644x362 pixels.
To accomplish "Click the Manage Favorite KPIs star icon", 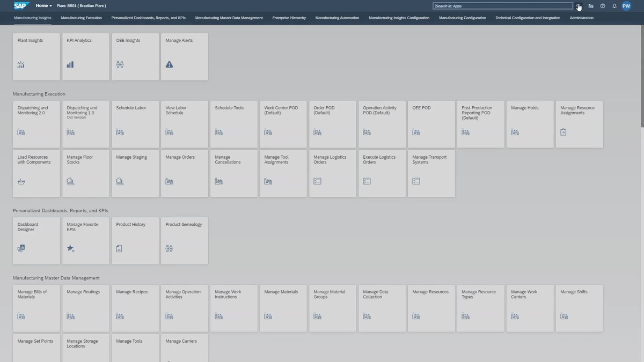I will pyautogui.click(x=70, y=248).
